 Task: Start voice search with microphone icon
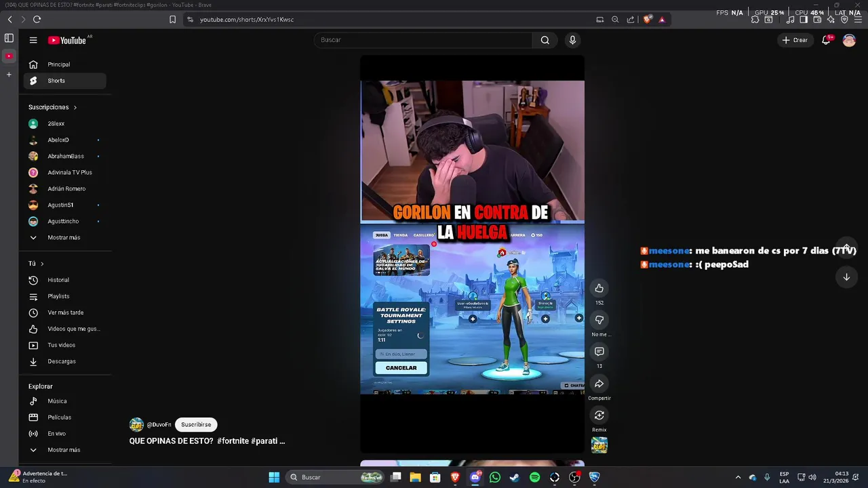[x=572, y=40]
